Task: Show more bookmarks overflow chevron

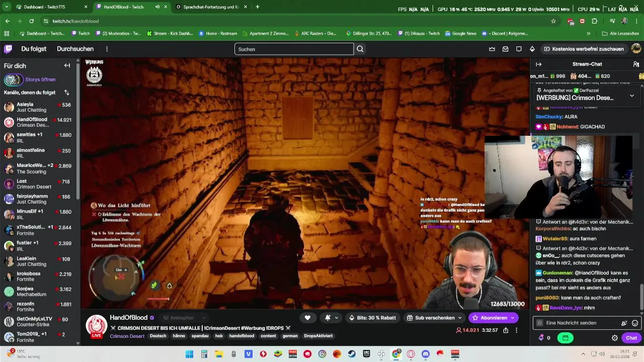Action: click(588, 34)
